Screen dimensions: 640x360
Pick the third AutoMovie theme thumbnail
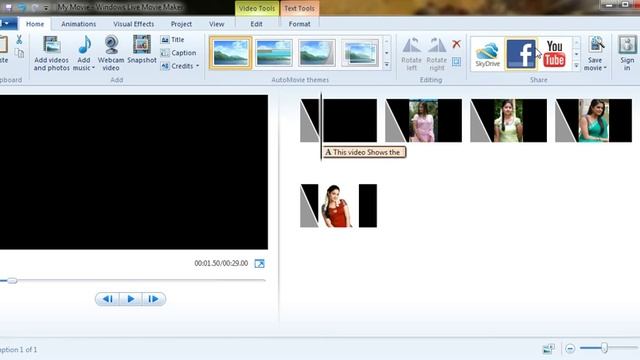tap(317, 53)
